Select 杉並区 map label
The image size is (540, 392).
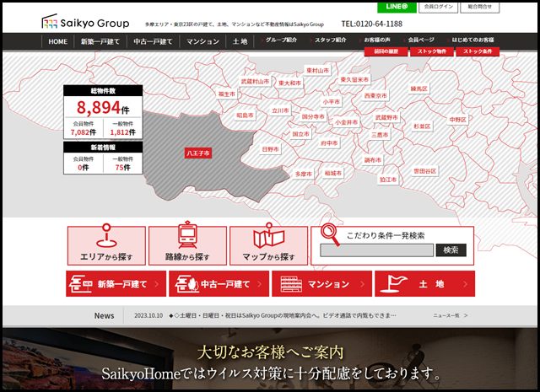[x=422, y=126]
